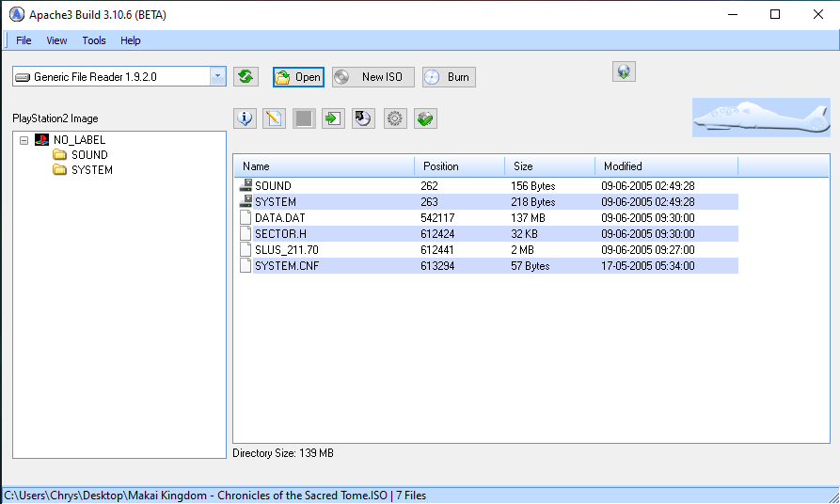Screen dimensions: 840x504
Task: Select the SYSTEM folder in tree
Action: 91,170
